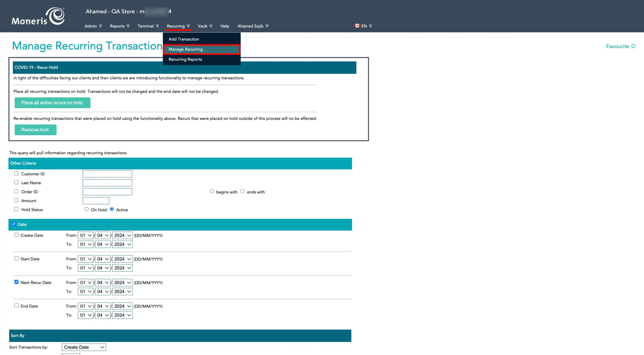Select Manage Recurring from the menu
644x355 pixels.
coord(185,49)
